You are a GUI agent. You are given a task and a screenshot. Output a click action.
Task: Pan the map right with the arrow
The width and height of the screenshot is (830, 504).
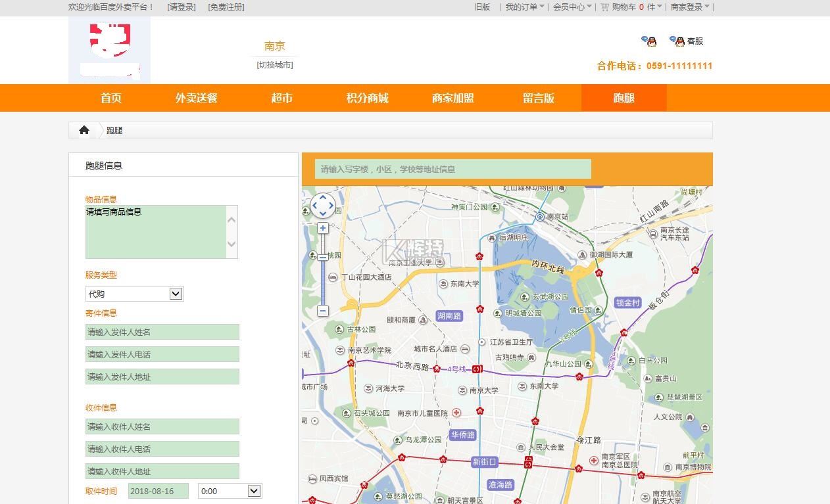pos(331,206)
